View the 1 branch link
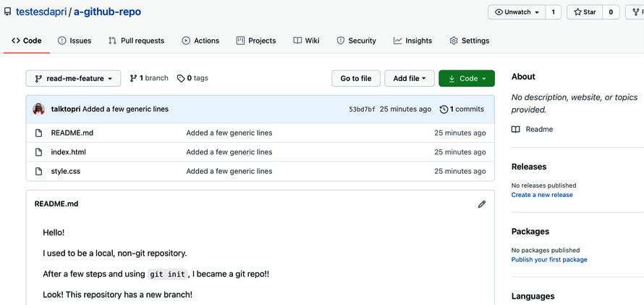This screenshot has width=644, height=305. click(149, 78)
